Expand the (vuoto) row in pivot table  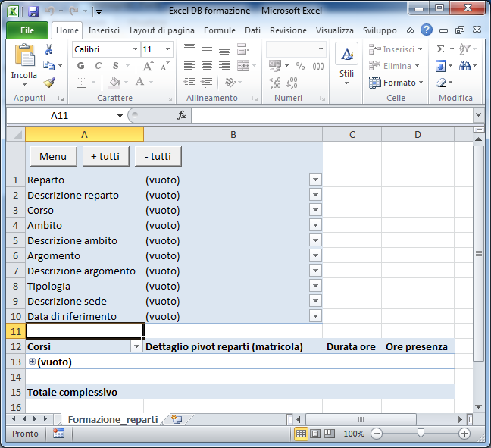pyautogui.click(x=32, y=362)
